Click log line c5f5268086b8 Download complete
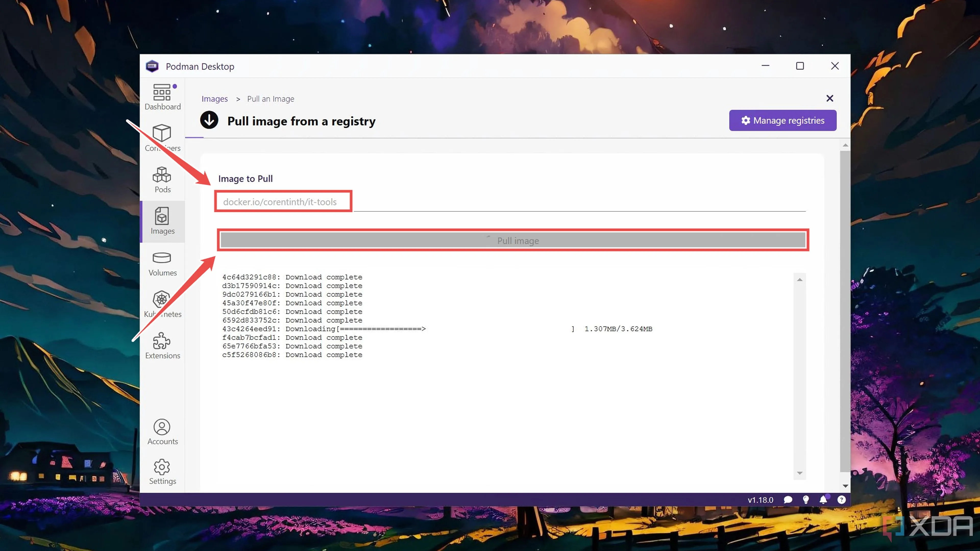The height and width of the screenshot is (551, 980). pyautogui.click(x=292, y=355)
